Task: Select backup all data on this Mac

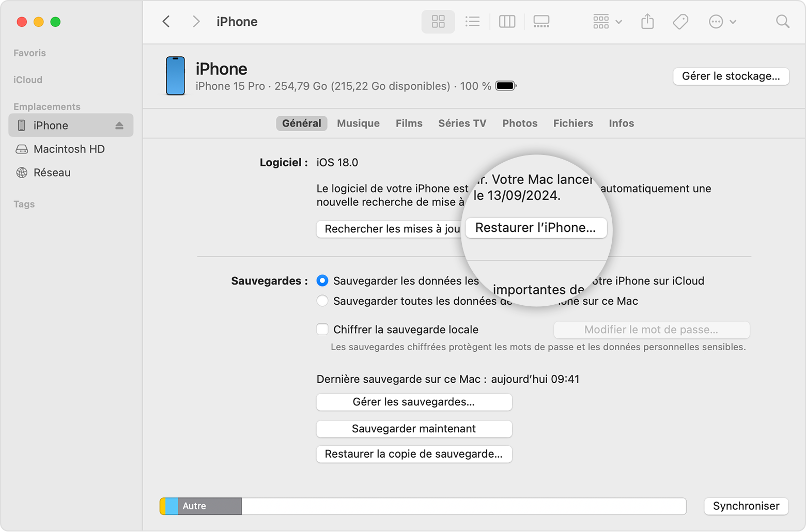Action: point(322,301)
